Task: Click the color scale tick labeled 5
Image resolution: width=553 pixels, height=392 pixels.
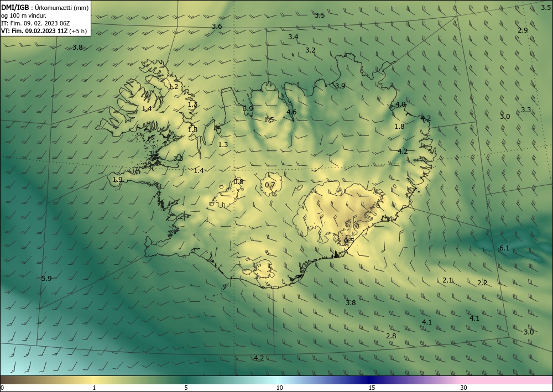Action: (x=186, y=388)
